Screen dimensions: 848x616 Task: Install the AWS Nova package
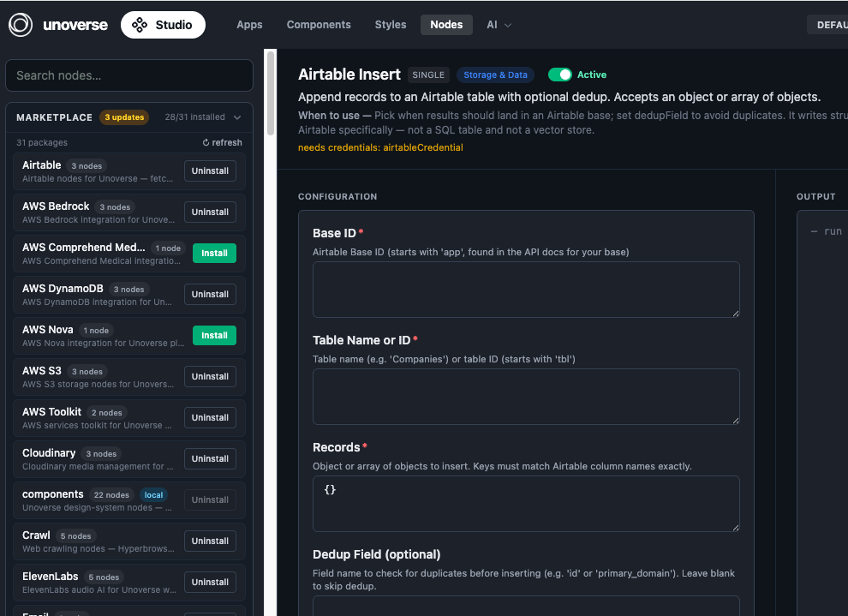click(214, 335)
